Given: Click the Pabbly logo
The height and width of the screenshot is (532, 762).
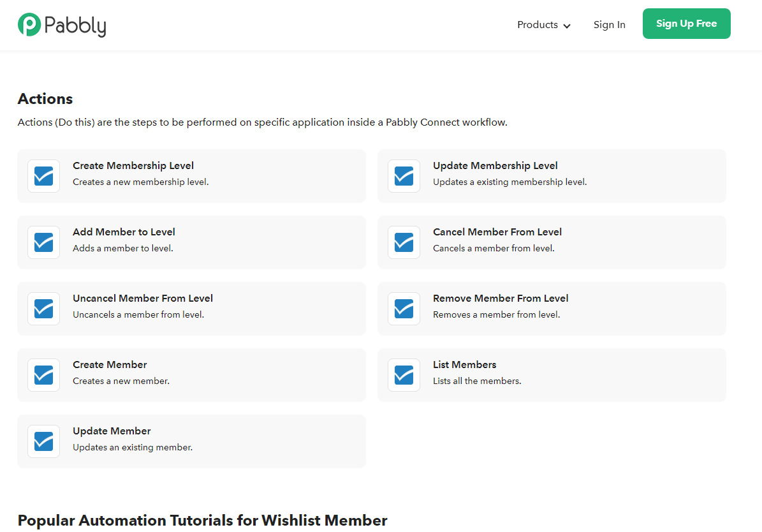Looking at the screenshot, I should (x=62, y=25).
